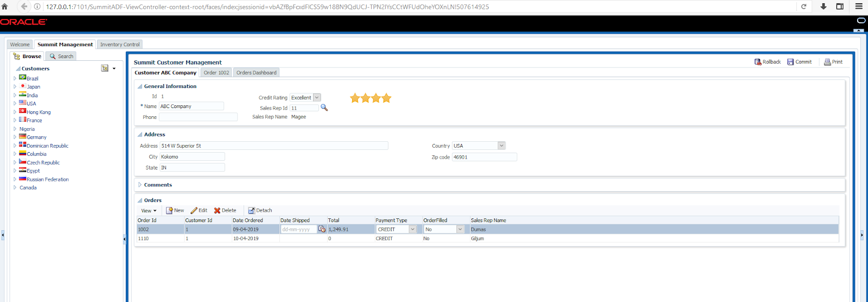
Task: Open the Search tab
Action: click(x=61, y=56)
